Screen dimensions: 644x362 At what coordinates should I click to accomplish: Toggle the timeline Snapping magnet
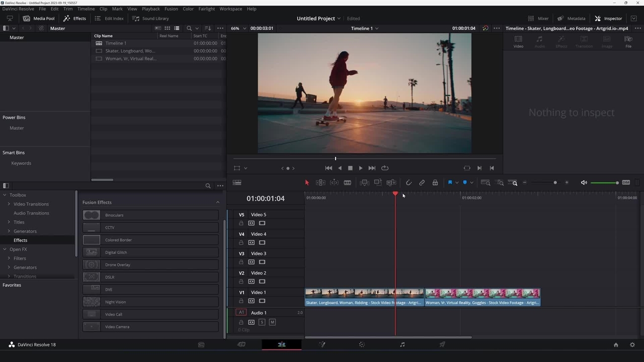[409, 183]
